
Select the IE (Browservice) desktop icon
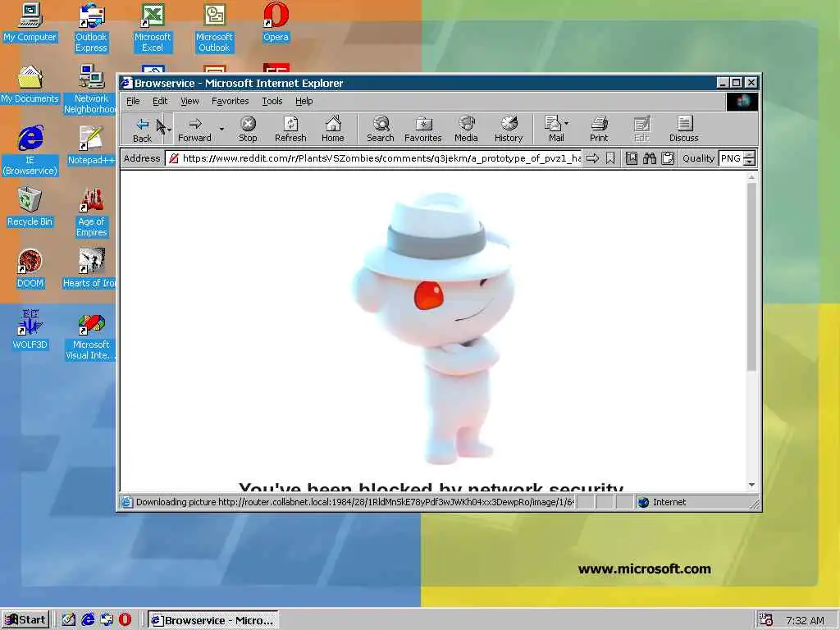30,151
